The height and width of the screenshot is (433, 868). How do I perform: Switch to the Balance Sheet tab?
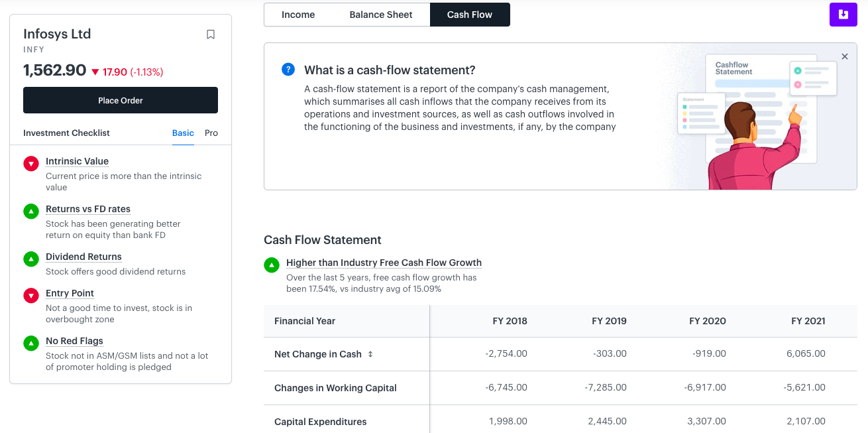coord(381,15)
